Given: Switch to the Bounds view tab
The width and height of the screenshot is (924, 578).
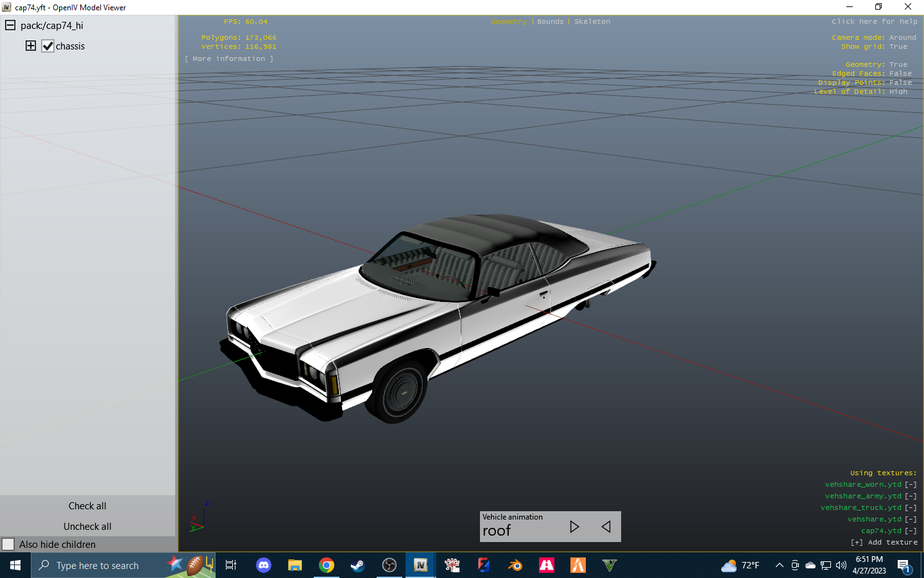Looking at the screenshot, I should (x=550, y=22).
